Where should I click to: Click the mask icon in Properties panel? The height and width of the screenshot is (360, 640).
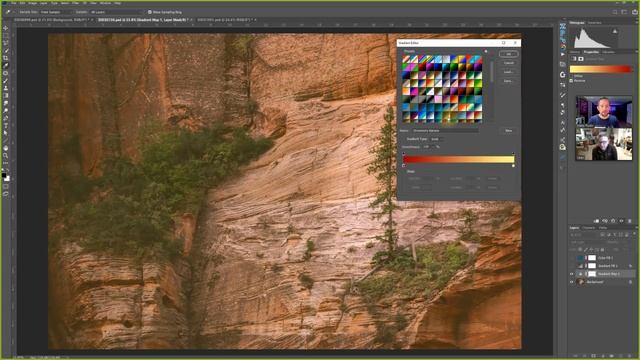pyautogui.click(x=581, y=59)
